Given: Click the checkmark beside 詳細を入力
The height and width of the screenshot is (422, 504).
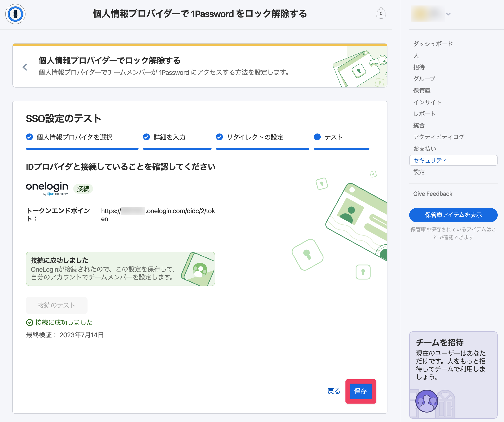Looking at the screenshot, I should (x=146, y=137).
